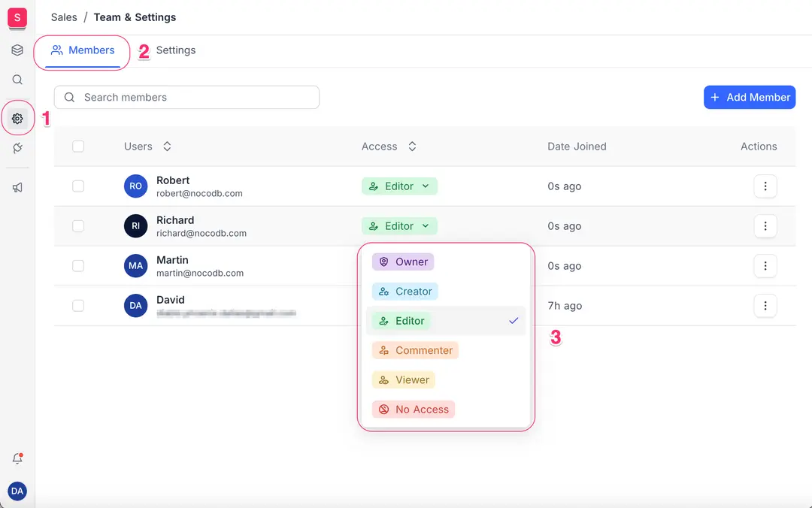Open Robert's Editor access dropdown
The image size is (812, 508).
pos(399,186)
